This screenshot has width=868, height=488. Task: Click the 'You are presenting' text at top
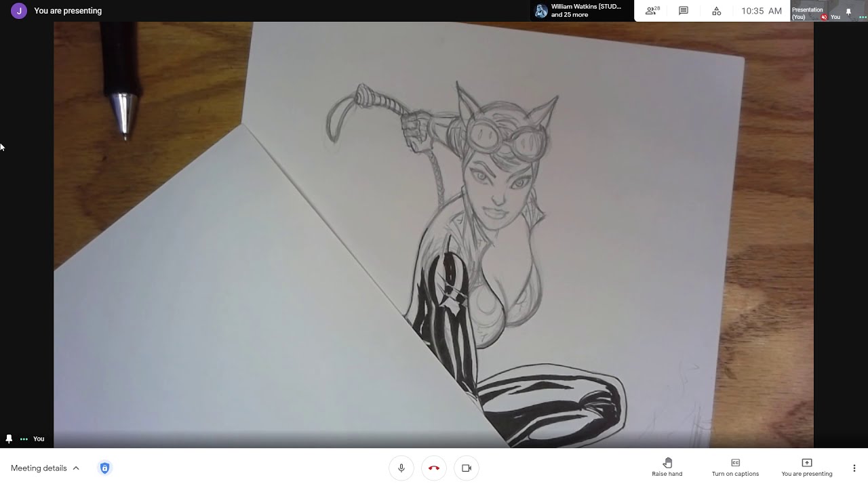[68, 11]
